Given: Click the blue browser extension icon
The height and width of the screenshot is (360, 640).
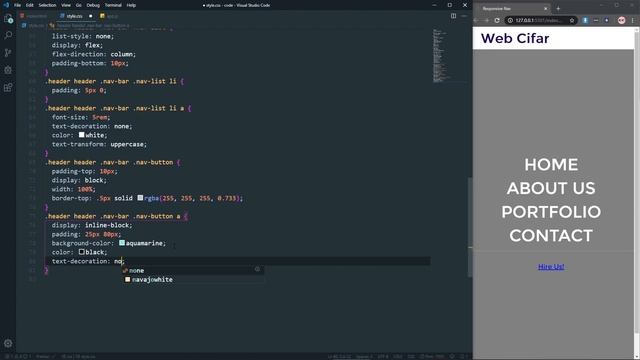Looking at the screenshot, I should 585,20.
